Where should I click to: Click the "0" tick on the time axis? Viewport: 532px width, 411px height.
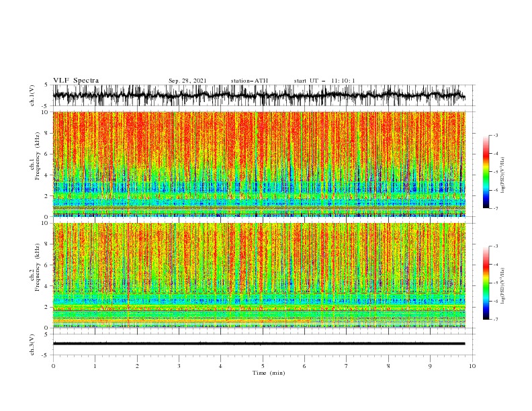point(53,366)
